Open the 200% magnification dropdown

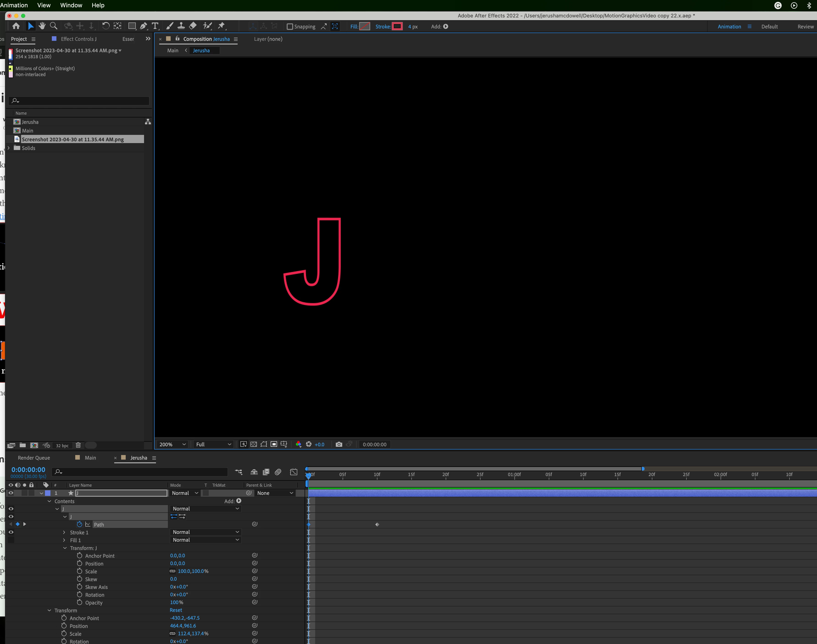pos(172,444)
